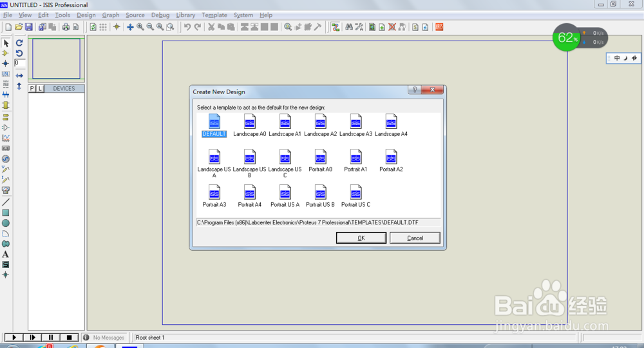Select the Selection Mode arrow tool
Viewport: 644px width, 348px height.
pos(6,43)
